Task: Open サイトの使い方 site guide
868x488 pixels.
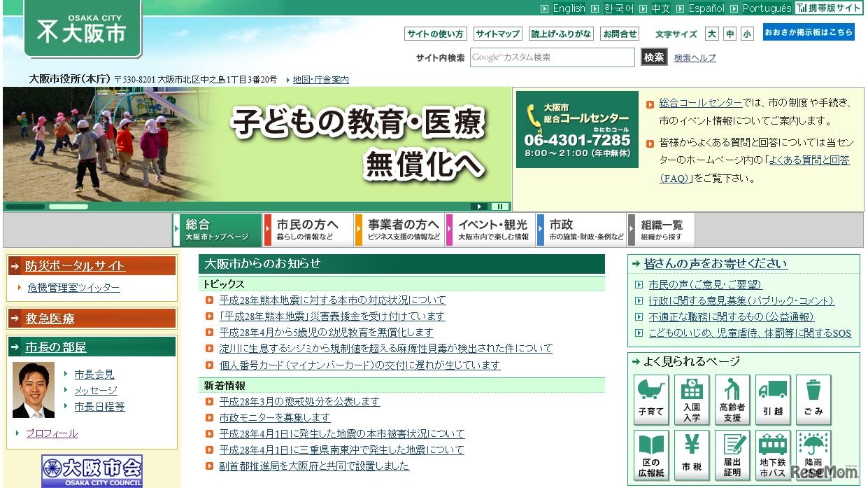Action: 435,34
